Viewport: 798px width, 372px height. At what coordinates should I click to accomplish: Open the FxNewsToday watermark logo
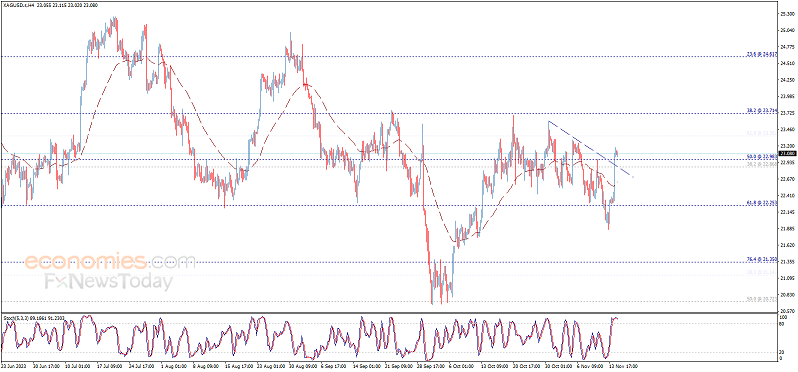click(x=107, y=281)
